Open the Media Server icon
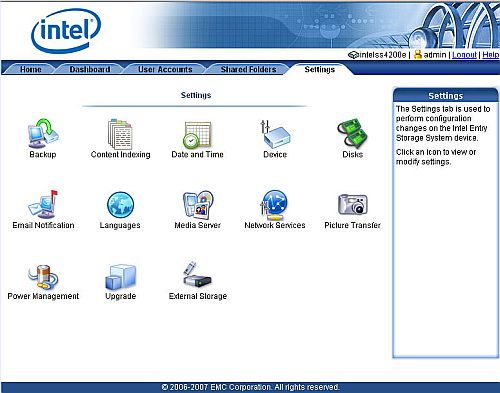The image size is (500, 393). click(198, 204)
